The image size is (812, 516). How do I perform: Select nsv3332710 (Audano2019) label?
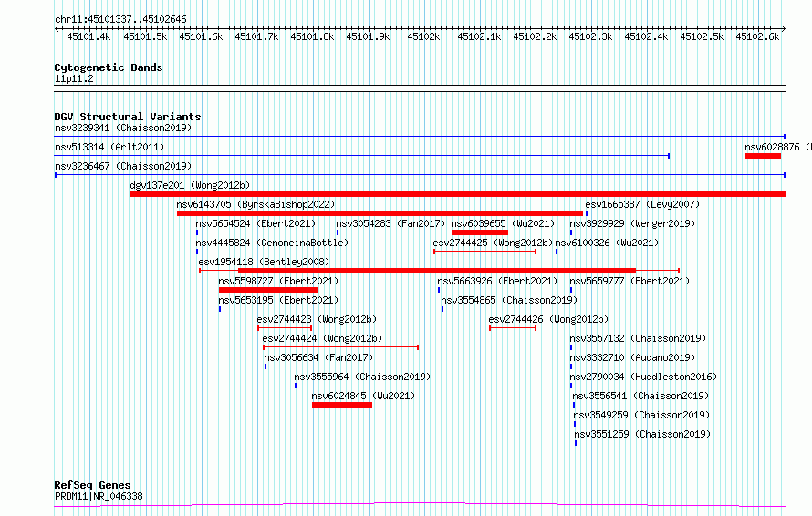pyautogui.click(x=632, y=357)
